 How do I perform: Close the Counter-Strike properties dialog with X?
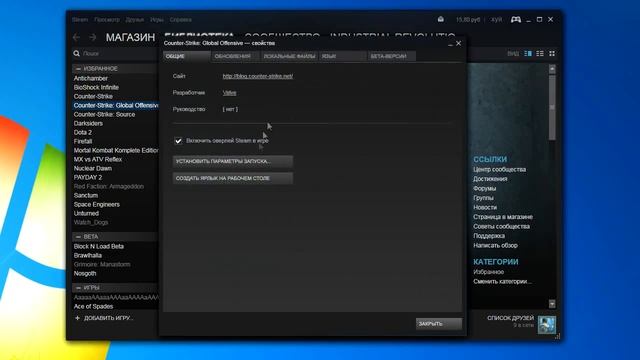pos(458,43)
